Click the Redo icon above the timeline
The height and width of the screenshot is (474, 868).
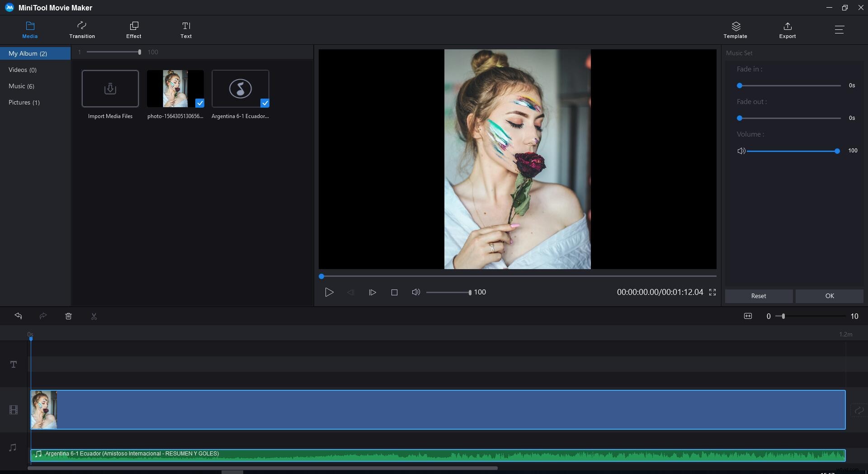pyautogui.click(x=43, y=316)
